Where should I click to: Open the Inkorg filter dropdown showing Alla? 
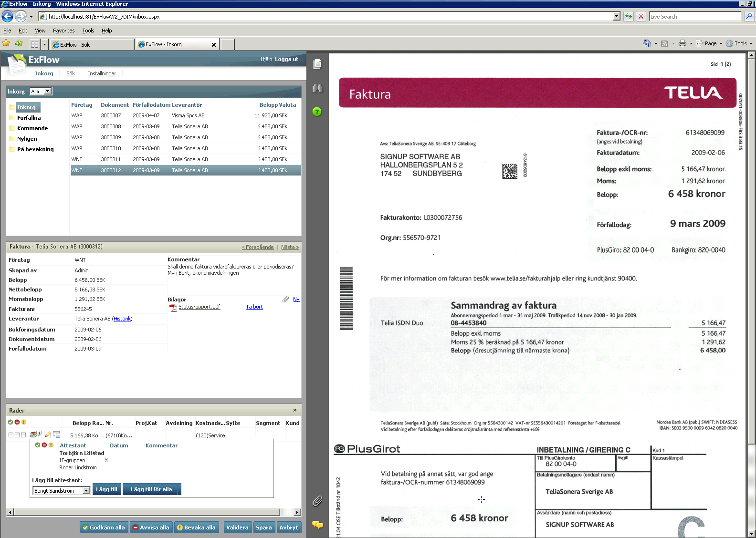41,91
